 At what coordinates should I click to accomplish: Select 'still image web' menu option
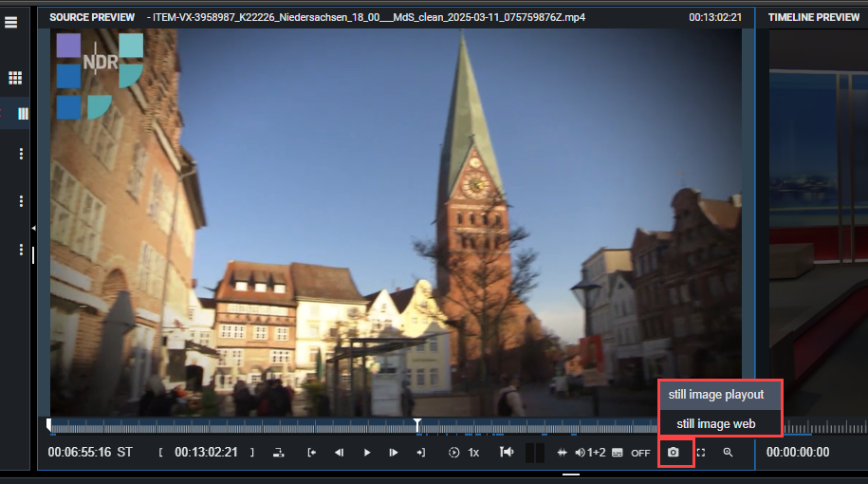[x=715, y=423]
